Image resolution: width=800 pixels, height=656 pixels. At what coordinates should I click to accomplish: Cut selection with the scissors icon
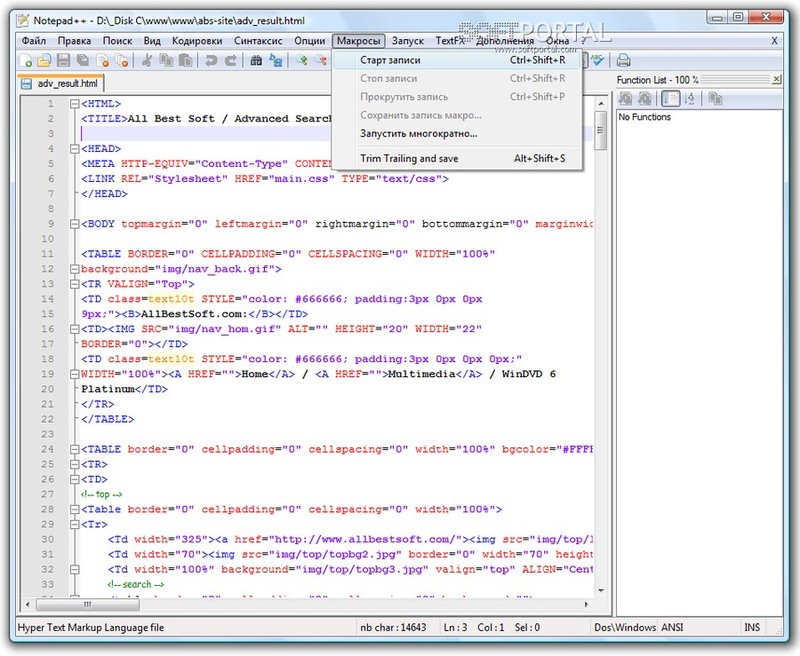point(147,61)
